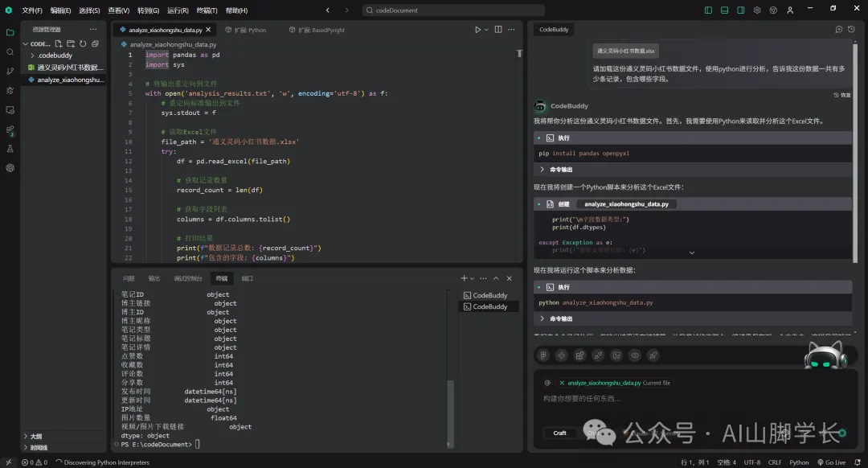Go back with the navigation arrow
The width and height of the screenshot is (868, 468).
[x=328, y=10]
